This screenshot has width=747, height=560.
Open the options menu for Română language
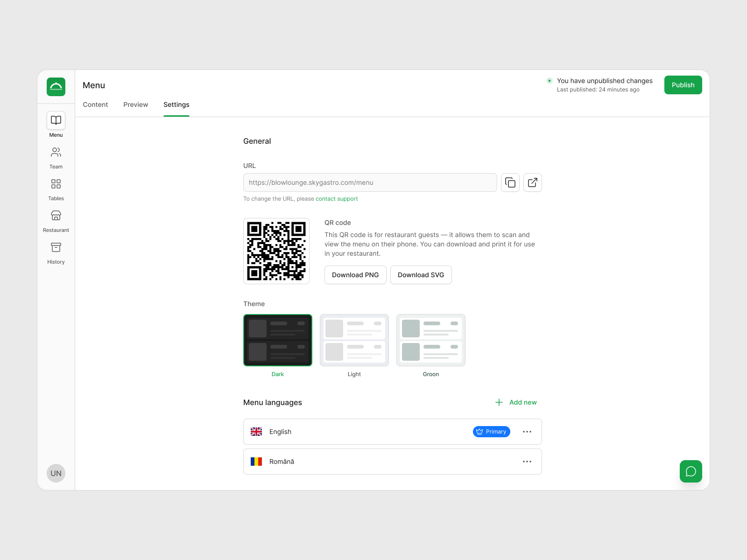(527, 462)
